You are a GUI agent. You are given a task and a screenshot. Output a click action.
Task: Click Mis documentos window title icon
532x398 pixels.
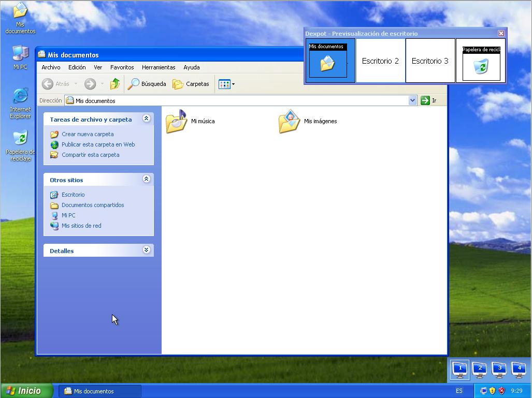42,54
